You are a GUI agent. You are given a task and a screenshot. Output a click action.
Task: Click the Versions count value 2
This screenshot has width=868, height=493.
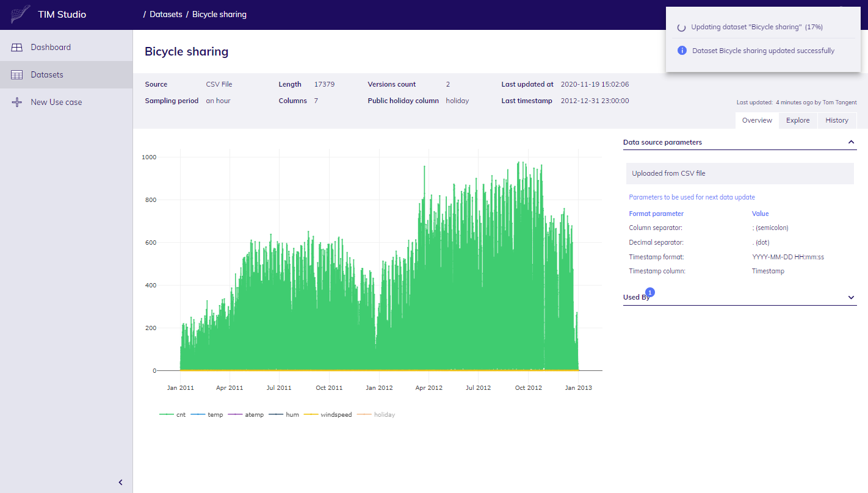pyautogui.click(x=448, y=84)
